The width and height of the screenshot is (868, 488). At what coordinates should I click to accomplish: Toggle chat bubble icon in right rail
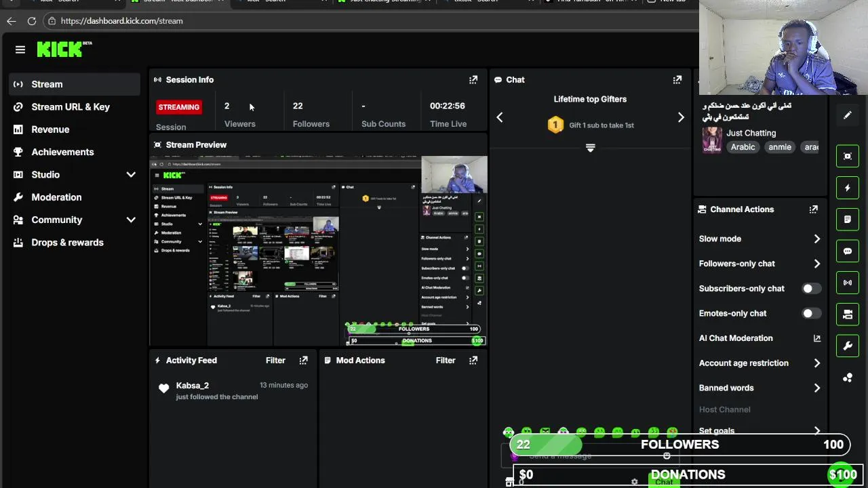pos(847,251)
